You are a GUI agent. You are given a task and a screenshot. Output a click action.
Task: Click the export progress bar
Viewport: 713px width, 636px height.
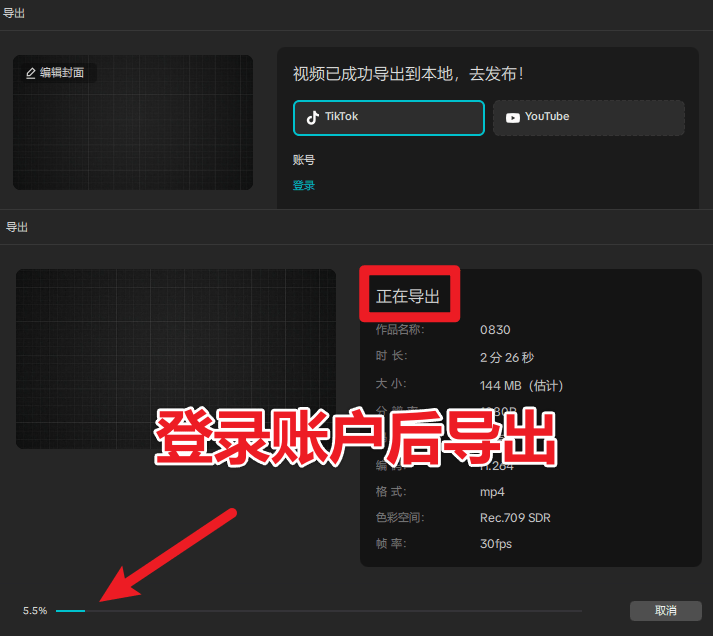318,610
